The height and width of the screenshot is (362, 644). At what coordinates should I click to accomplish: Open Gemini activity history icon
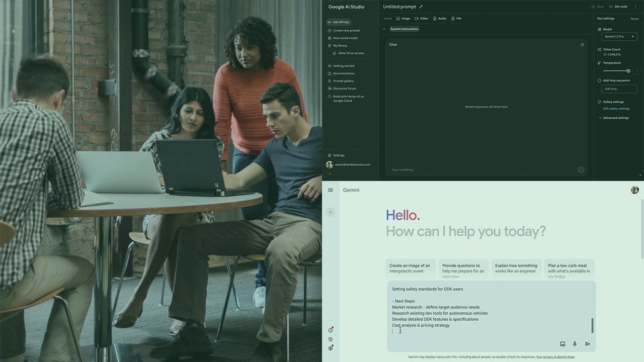tap(331, 339)
